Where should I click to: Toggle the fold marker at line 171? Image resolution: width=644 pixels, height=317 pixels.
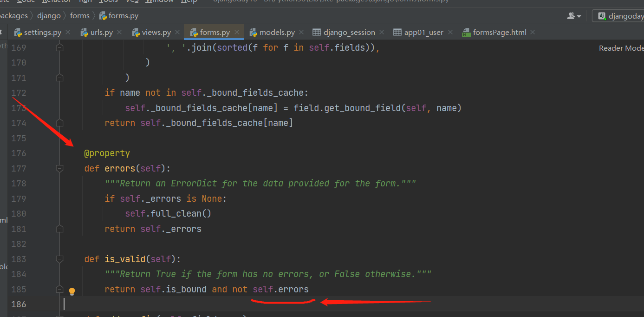(x=59, y=78)
